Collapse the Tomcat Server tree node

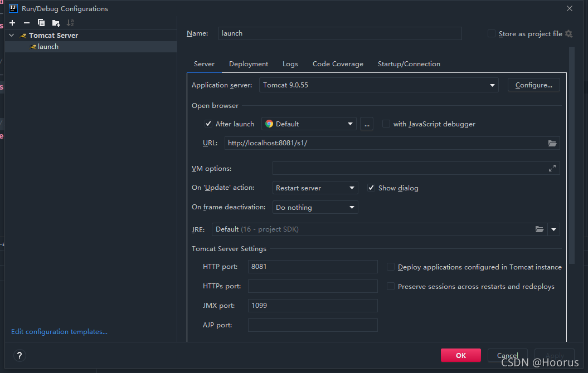tap(12, 35)
